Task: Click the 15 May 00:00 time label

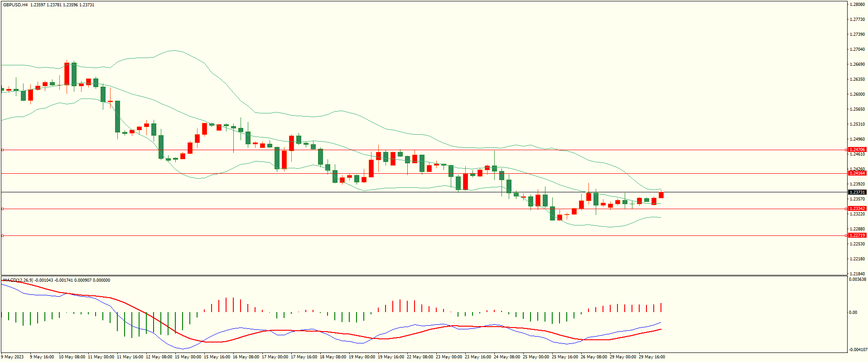Action: (x=188, y=357)
